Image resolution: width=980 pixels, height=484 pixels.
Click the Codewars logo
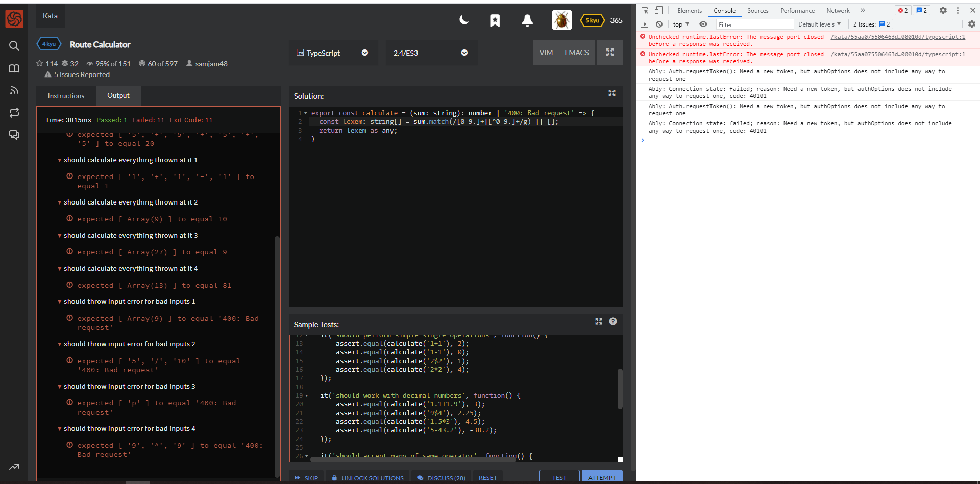pos(14,19)
